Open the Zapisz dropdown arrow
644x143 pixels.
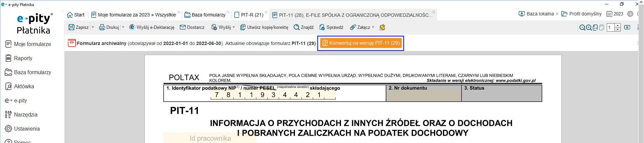coord(93,27)
